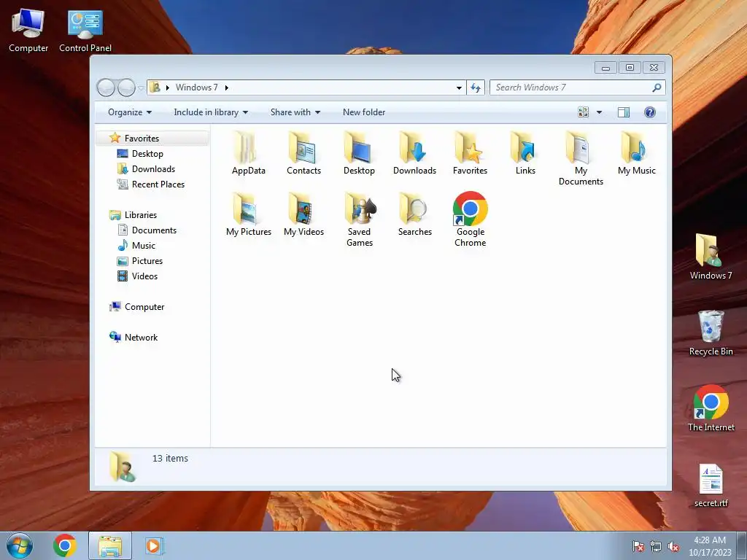Viewport: 747px width, 560px height.
Task: Open Windows Media Player from taskbar
Action: click(154, 545)
